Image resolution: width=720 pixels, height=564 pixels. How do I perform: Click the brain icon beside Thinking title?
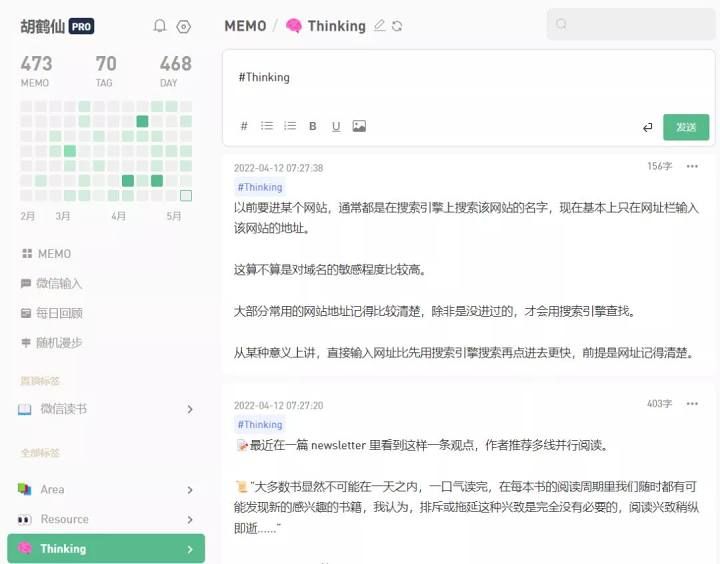click(x=294, y=26)
